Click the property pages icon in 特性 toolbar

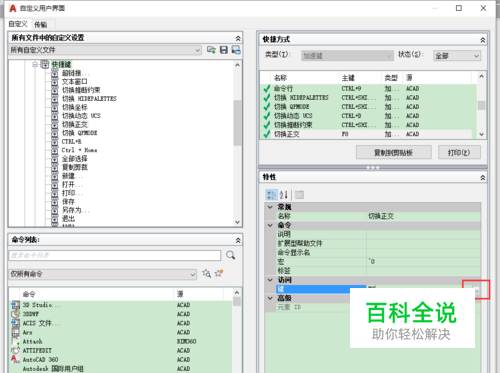[299, 195]
